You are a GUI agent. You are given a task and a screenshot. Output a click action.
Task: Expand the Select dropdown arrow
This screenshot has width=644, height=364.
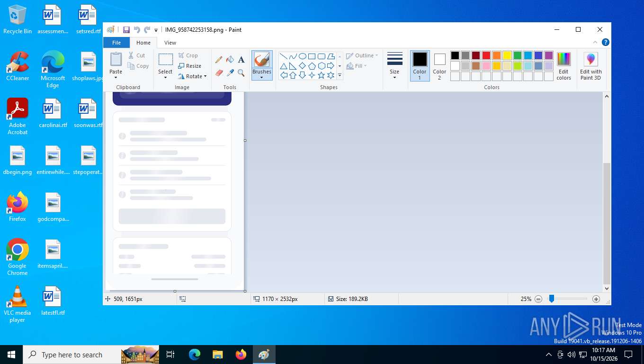(165, 78)
